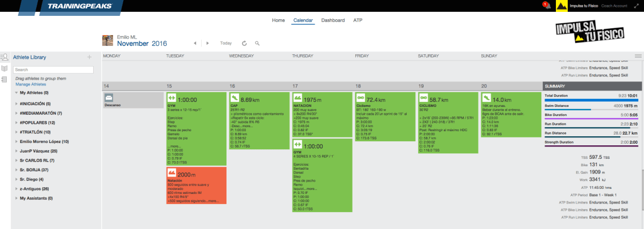Click the summary column menu icon
Viewport: 644px width, 229px height.
(638, 56)
